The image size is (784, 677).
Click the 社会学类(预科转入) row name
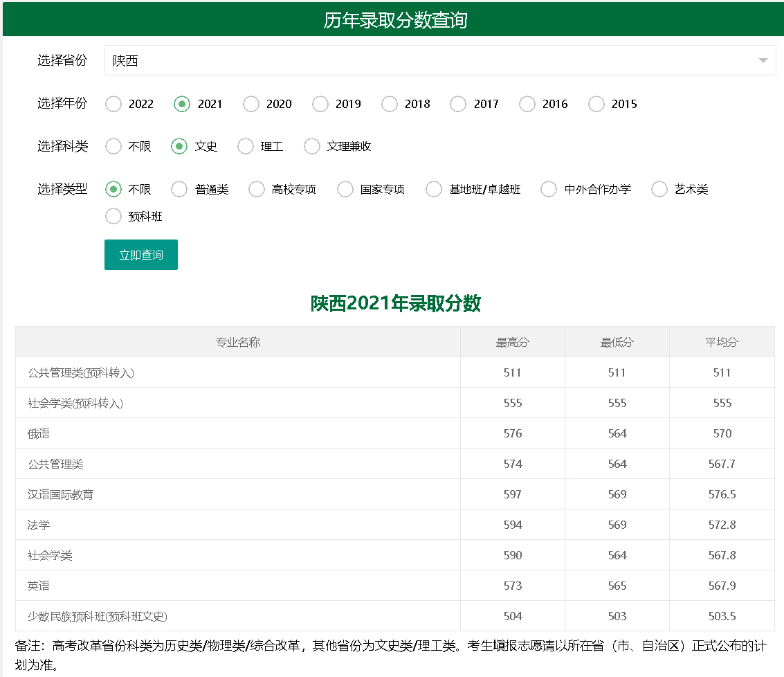coord(75,404)
